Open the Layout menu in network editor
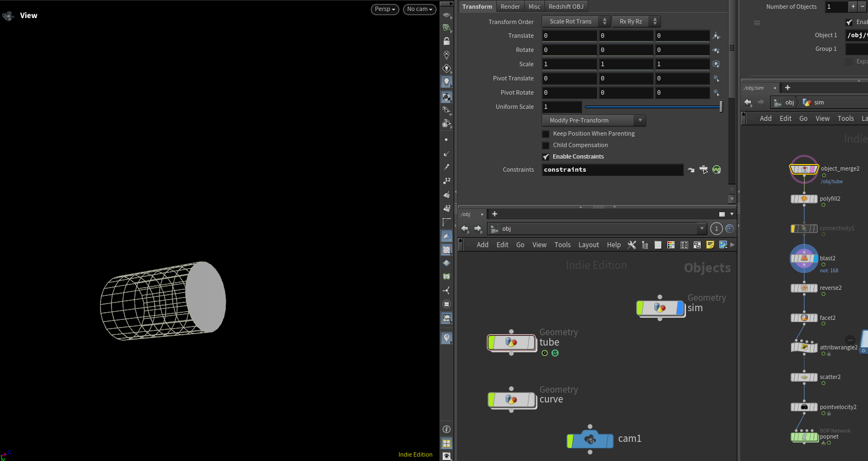The width and height of the screenshot is (868, 461). tap(589, 245)
